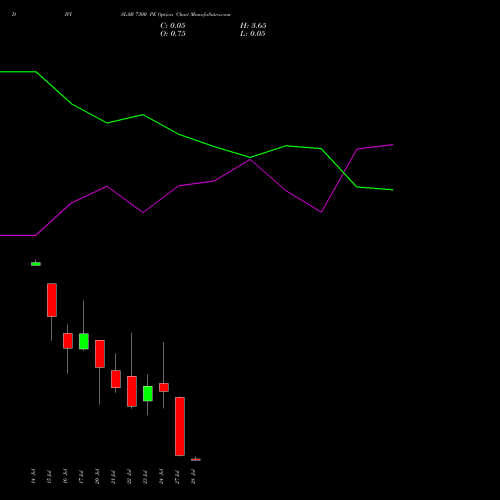This screenshot has width=500, height=500.
Task: Select the green candle for 23 Jul
Action: [148, 394]
